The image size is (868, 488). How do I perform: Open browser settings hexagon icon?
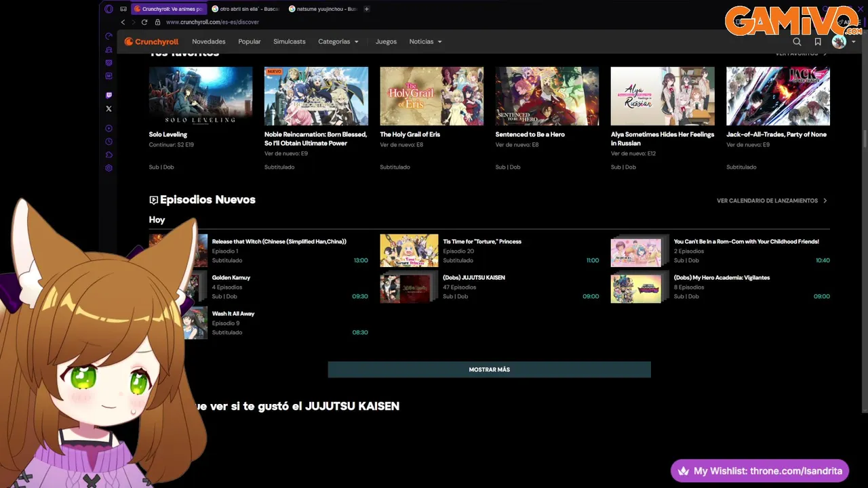click(108, 168)
